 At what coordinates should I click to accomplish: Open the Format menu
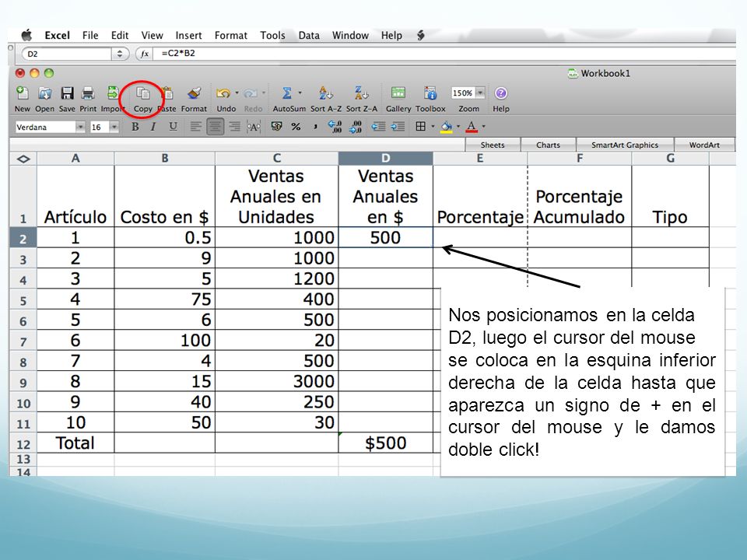tap(230, 35)
